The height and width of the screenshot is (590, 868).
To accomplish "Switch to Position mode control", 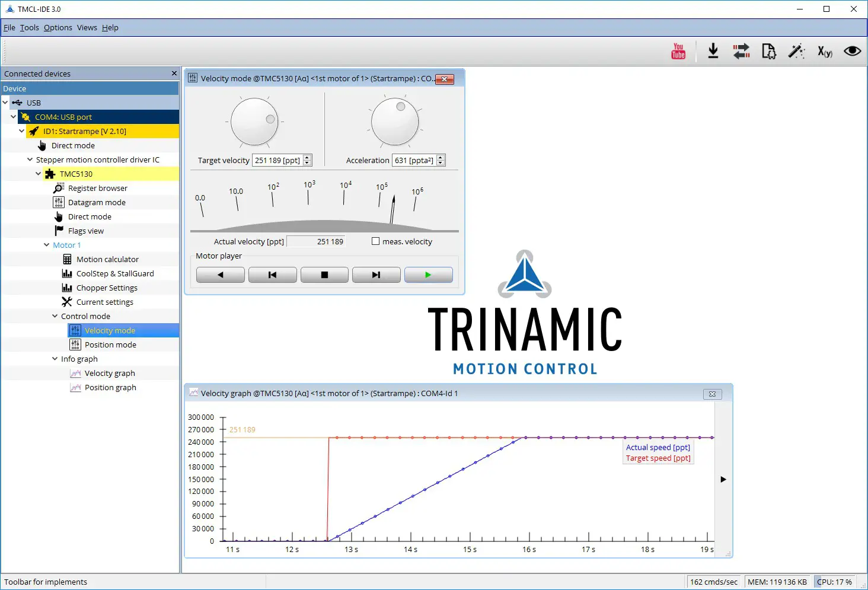I will pyautogui.click(x=110, y=345).
